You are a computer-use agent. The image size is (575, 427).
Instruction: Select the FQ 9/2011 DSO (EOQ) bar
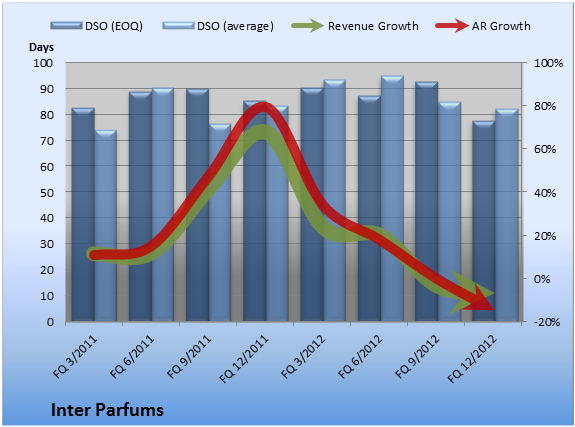(x=197, y=205)
